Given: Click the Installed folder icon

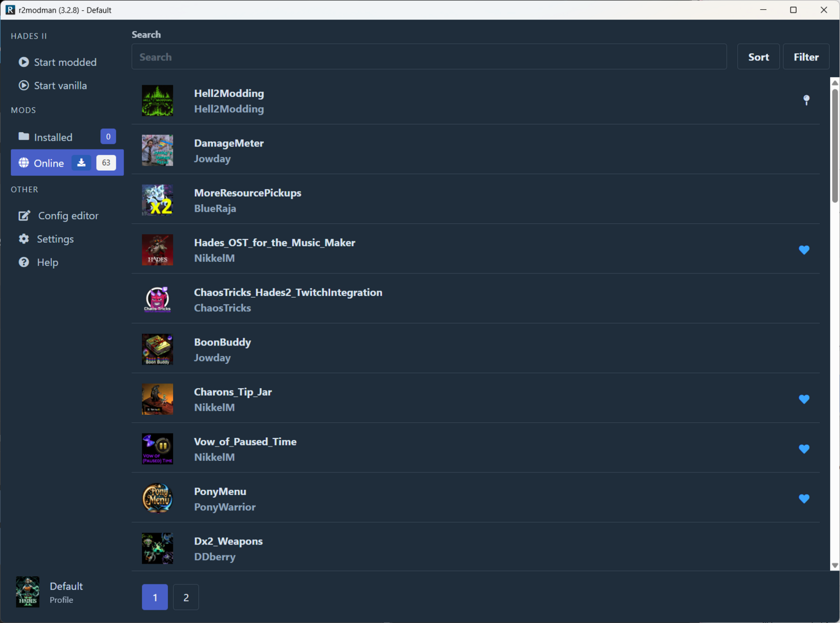Looking at the screenshot, I should 24,137.
